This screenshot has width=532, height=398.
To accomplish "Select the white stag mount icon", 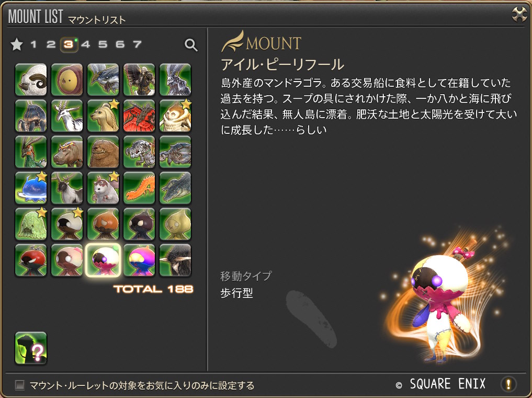I will [67, 116].
